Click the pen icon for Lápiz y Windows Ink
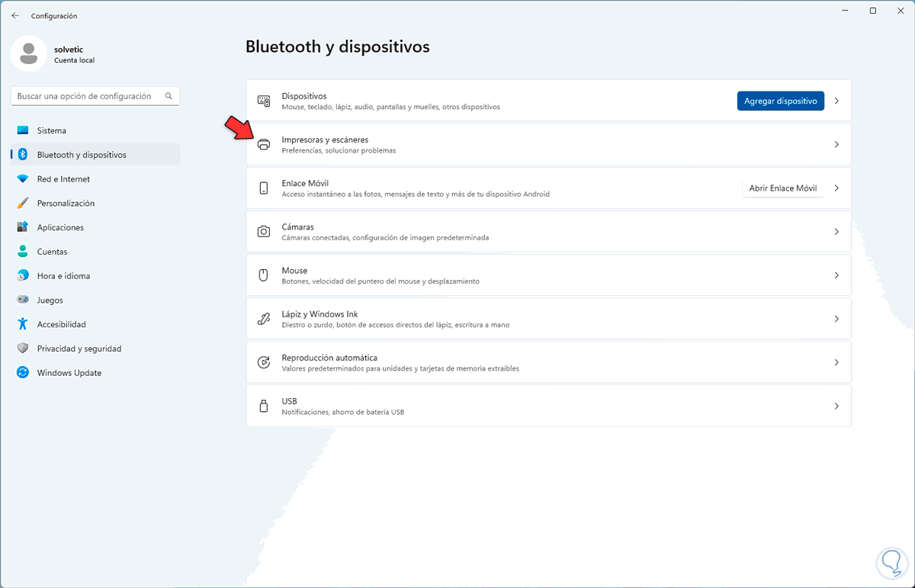 (264, 319)
